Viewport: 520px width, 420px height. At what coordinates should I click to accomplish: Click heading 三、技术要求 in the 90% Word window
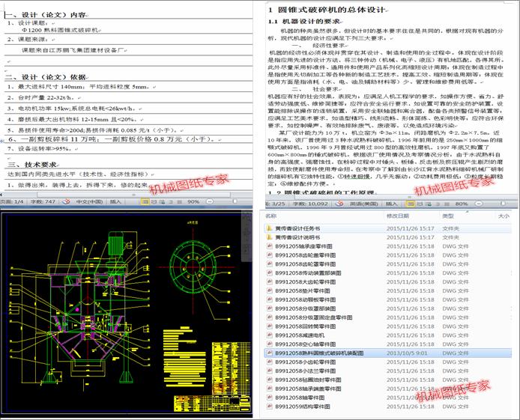click(33, 165)
